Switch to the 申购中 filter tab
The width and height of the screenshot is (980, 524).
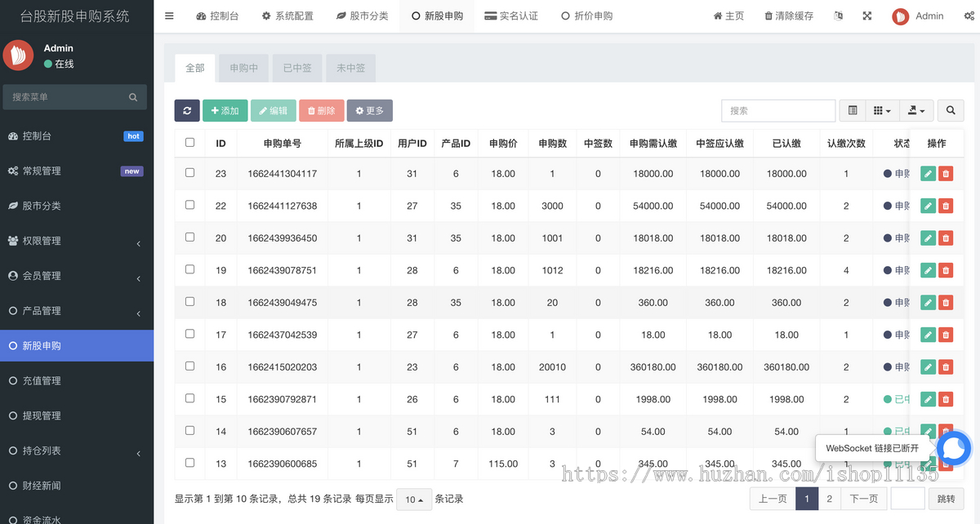click(243, 68)
